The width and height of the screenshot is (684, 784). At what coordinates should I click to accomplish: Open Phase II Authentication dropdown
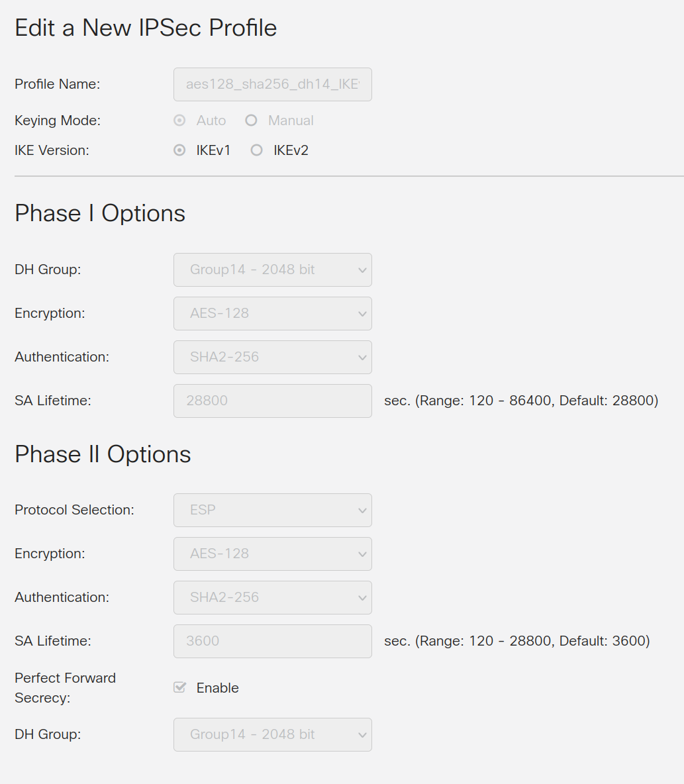272,597
